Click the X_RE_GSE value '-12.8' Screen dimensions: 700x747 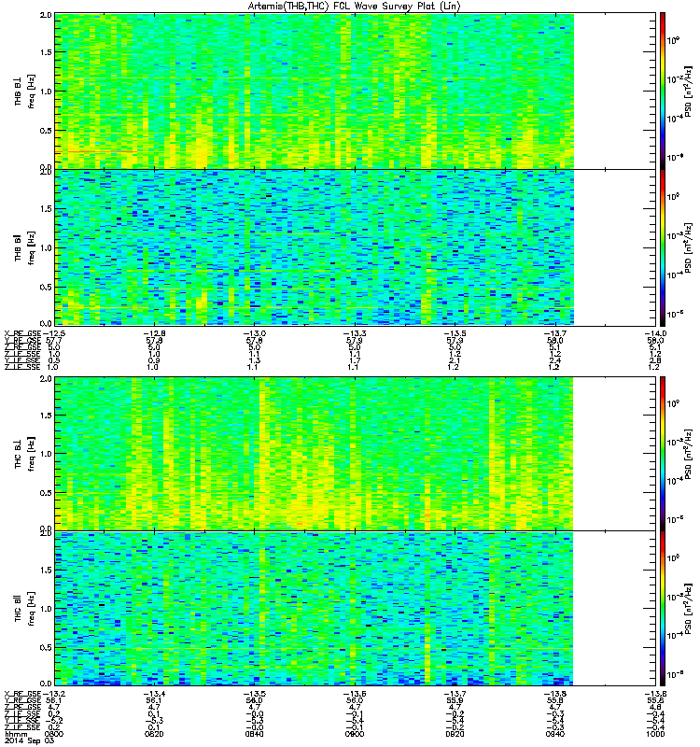tap(154, 333)
